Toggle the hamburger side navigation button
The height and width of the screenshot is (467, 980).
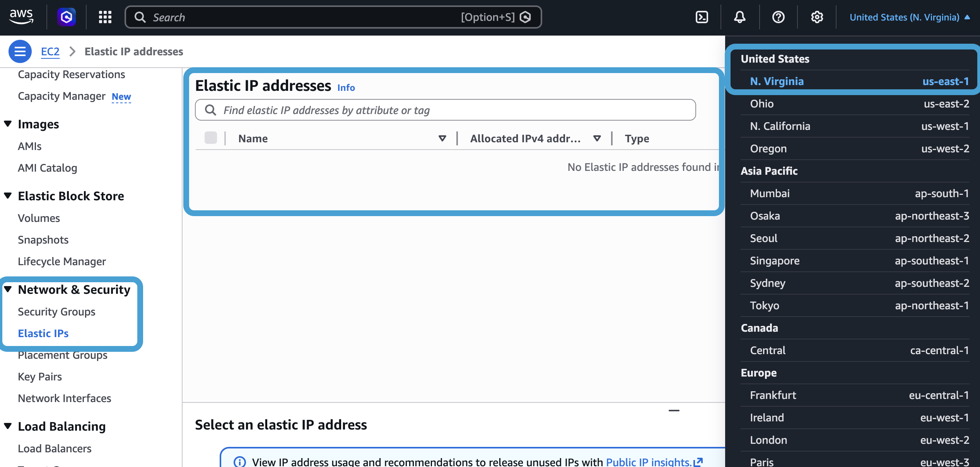pyautogui.click(x=20, y=51)
